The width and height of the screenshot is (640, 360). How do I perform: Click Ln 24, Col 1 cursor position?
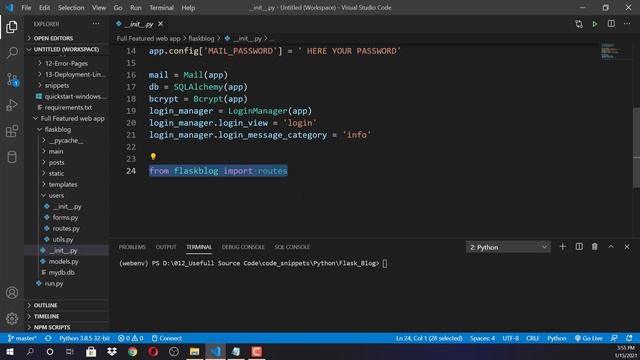coord(429,338)
